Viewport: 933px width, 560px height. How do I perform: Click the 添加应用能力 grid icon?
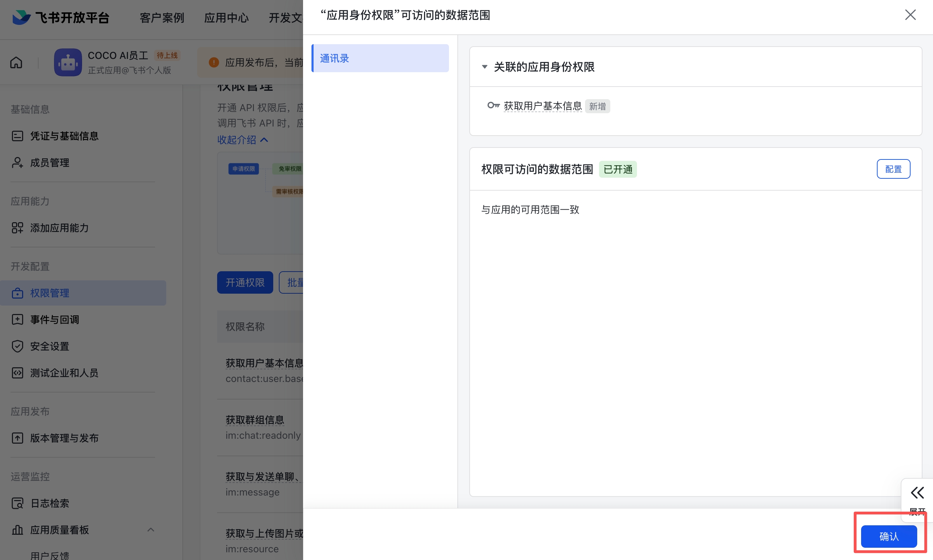pos(18,228)
